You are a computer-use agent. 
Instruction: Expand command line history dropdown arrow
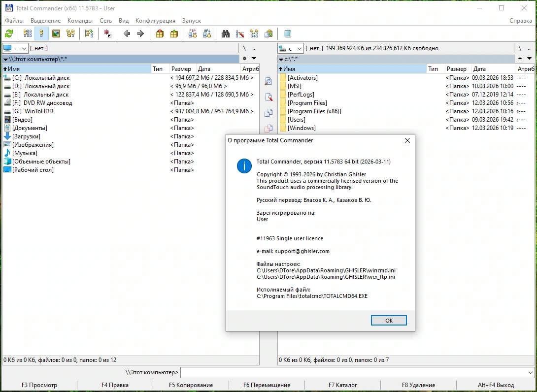click(530, 372)
